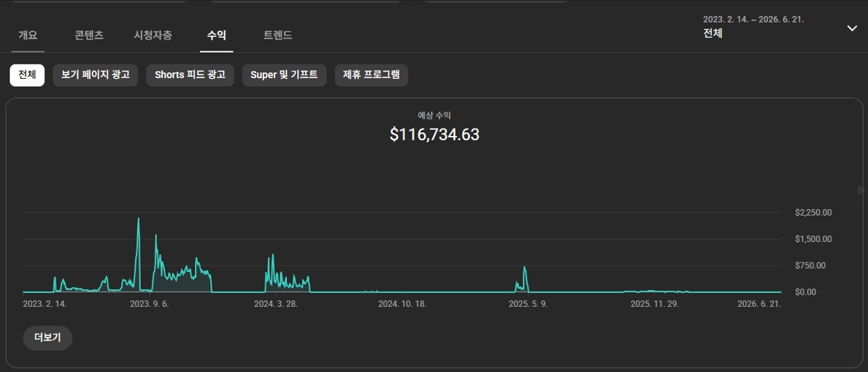Click the 2023. 2. 14. ~ 2026. 6. 21. range text
Screen dimensions: 868x372
(753, 20)
